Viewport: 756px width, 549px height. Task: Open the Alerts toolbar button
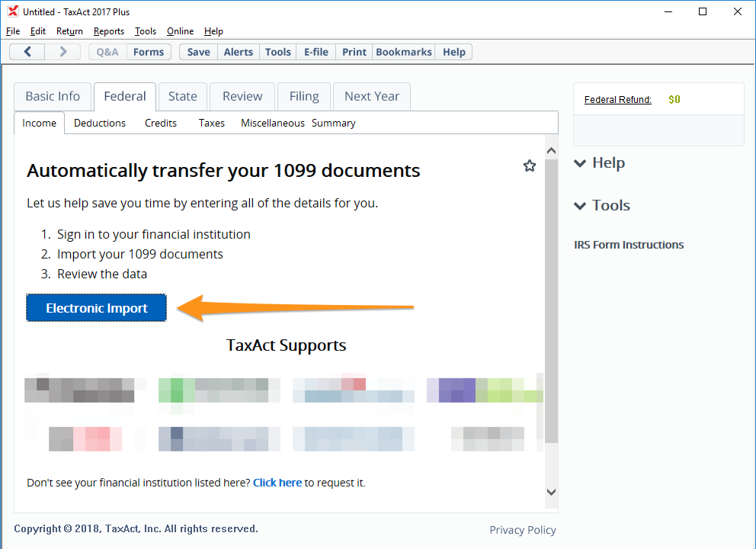239,52
